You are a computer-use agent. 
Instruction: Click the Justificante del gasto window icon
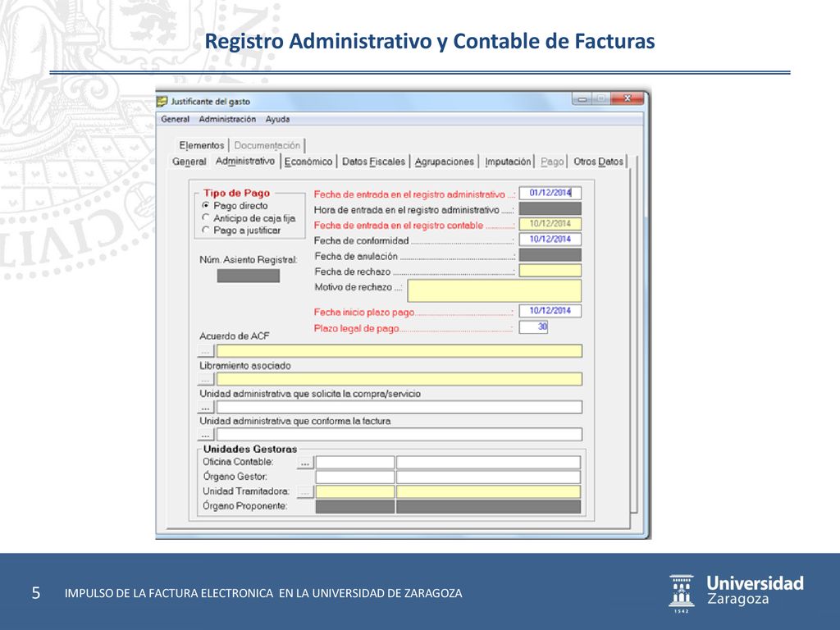coord(162,101)
